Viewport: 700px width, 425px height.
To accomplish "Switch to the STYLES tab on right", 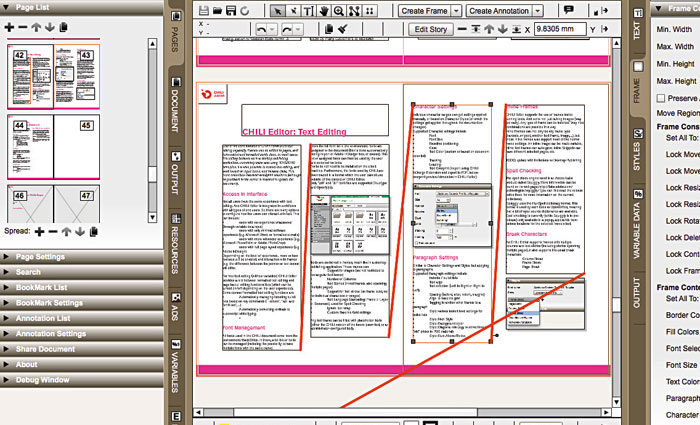I will point(638,150).
